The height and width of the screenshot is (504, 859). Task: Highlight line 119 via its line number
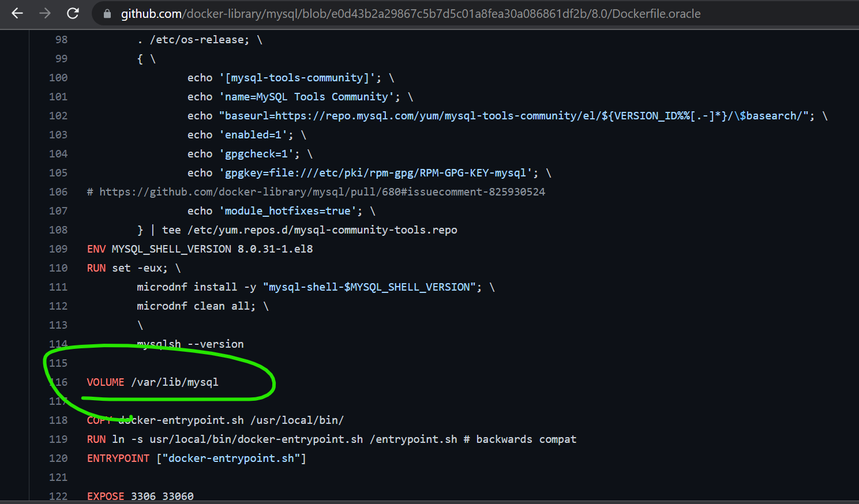[x=58, y=439]
